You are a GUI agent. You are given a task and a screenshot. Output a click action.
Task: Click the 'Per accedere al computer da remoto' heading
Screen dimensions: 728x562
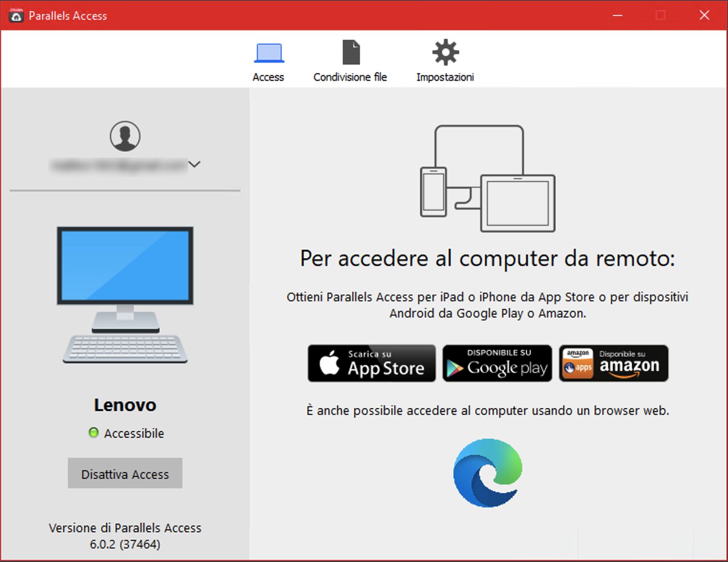click(488, 258)
